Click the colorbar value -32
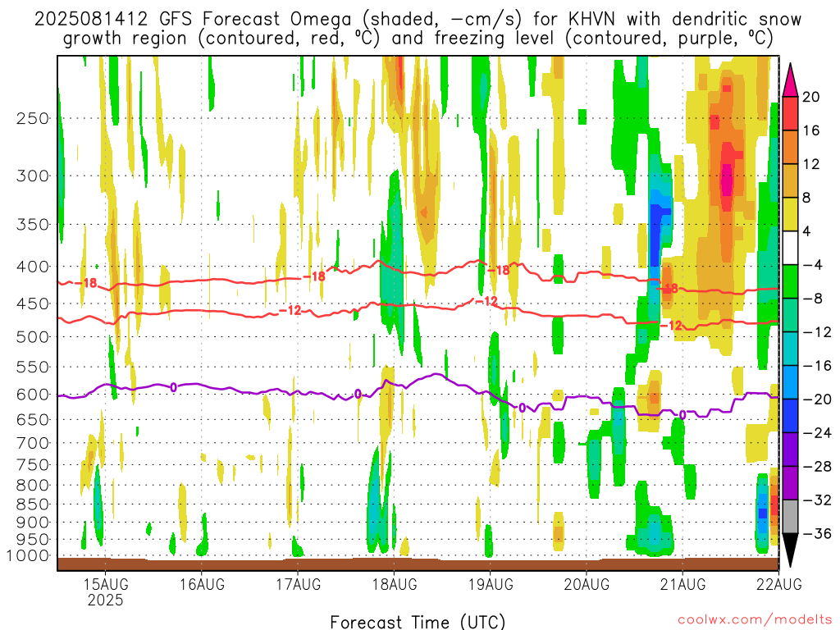840x630 pixels. pos(817,500)
